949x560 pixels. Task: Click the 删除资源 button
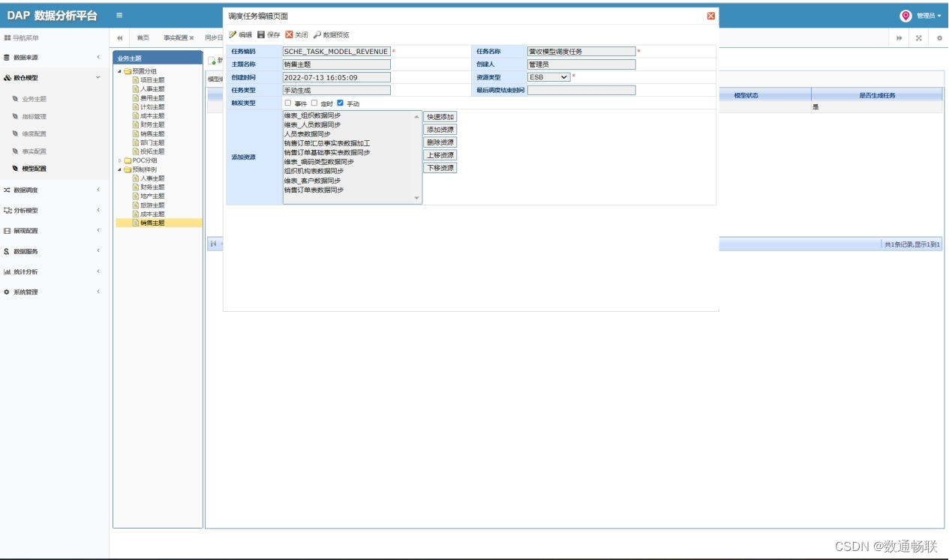(x=440, y=142)
